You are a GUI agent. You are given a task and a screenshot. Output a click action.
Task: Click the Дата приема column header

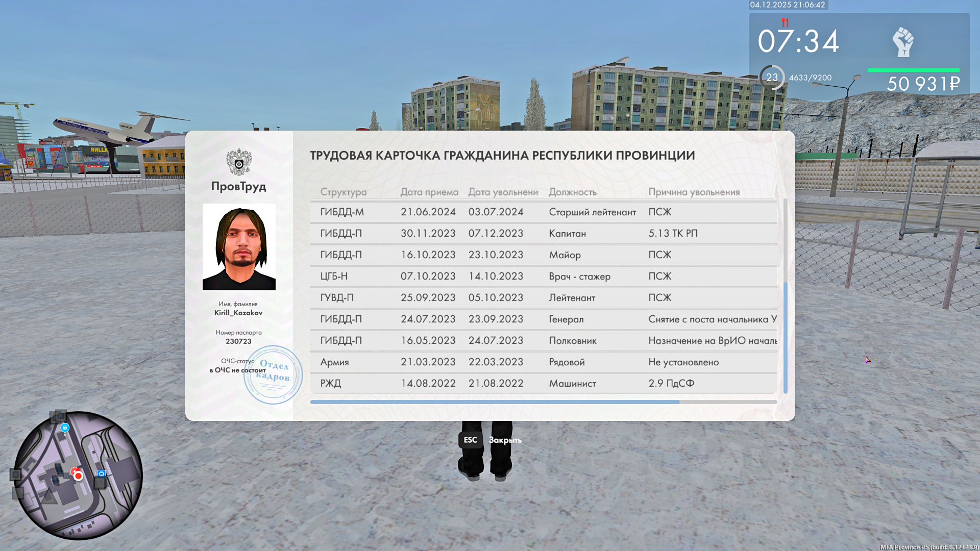[429, 192]
